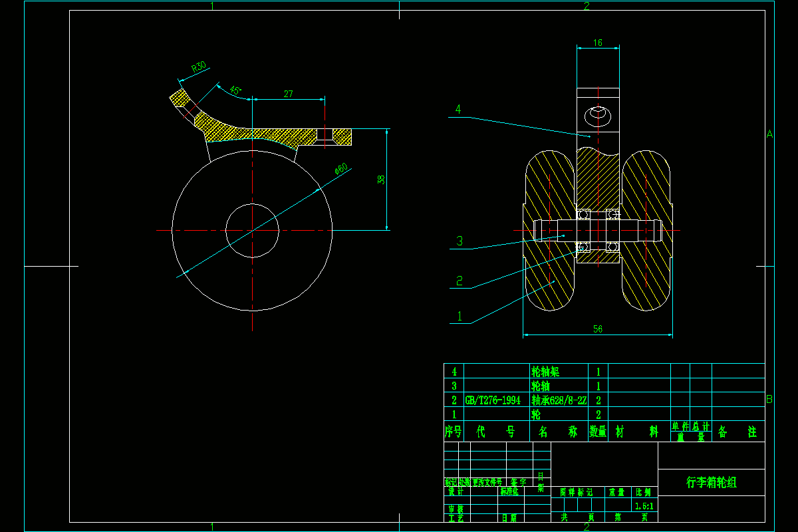Select the 名称 column header
Screen dimensions: 798x532
click(559, 432)
